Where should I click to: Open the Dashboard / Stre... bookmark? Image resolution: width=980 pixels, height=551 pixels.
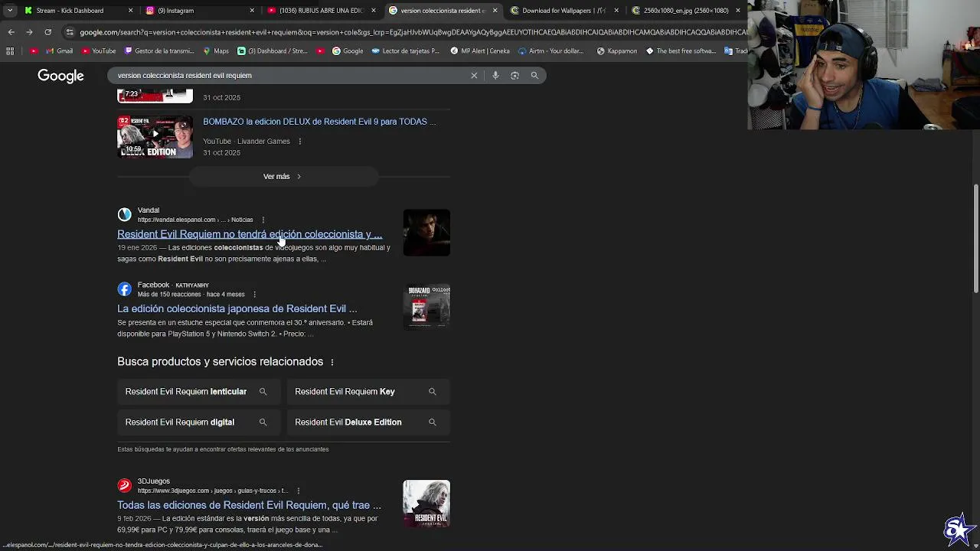pos(273,51)
